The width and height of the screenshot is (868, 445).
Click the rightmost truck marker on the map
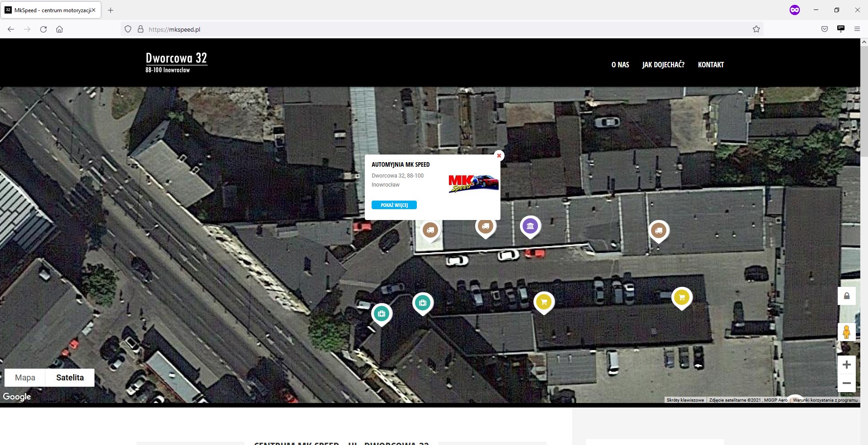(x=659, y=230)
